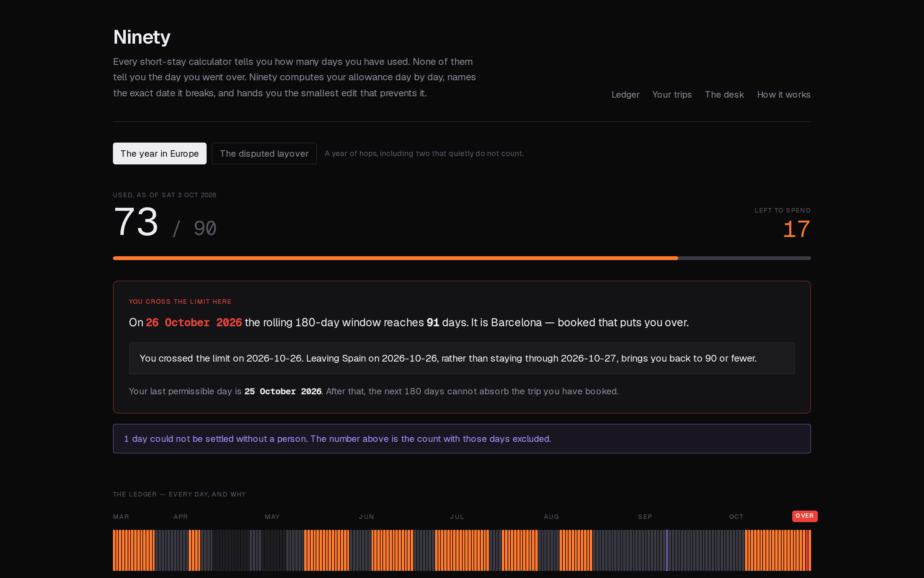This screenshot has width=924, height=578.
Task: Click the OVER badge on ledger timeline
Action: click(x=805, y=516)
